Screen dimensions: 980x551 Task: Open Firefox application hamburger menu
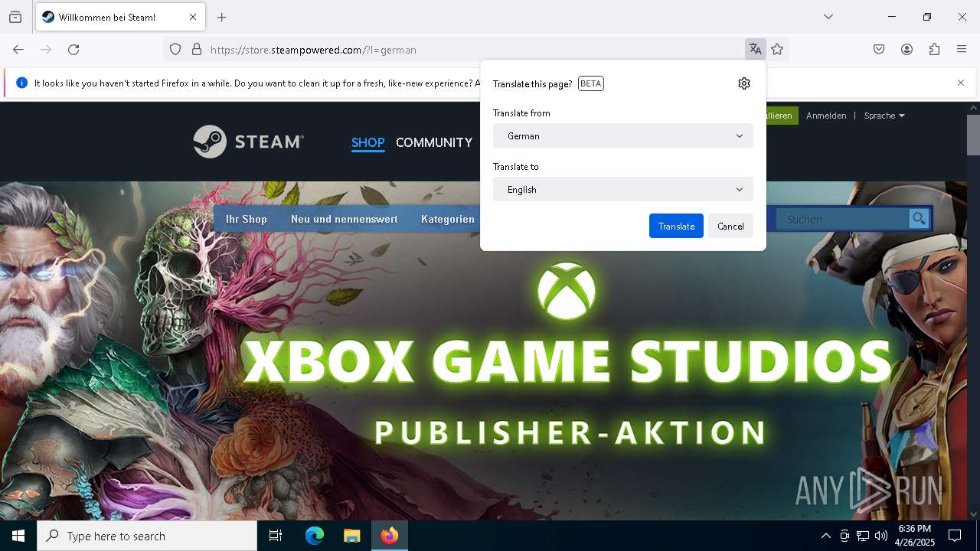click(x=962, y=50)
